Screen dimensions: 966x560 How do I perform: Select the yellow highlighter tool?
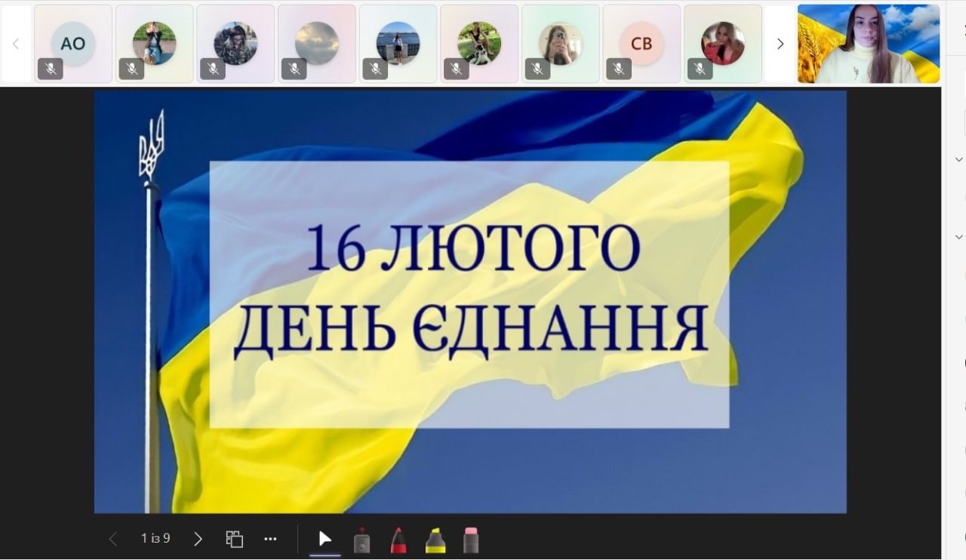point(435,540)
